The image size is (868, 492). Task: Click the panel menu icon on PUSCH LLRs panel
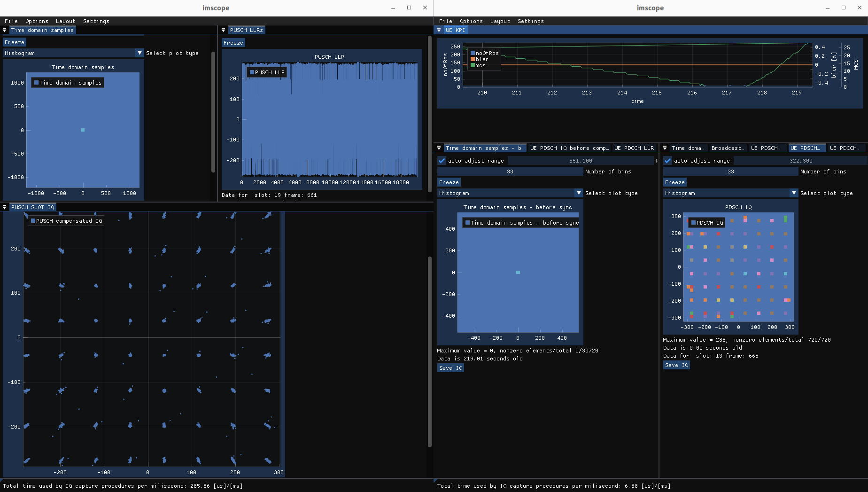[223, 30]
